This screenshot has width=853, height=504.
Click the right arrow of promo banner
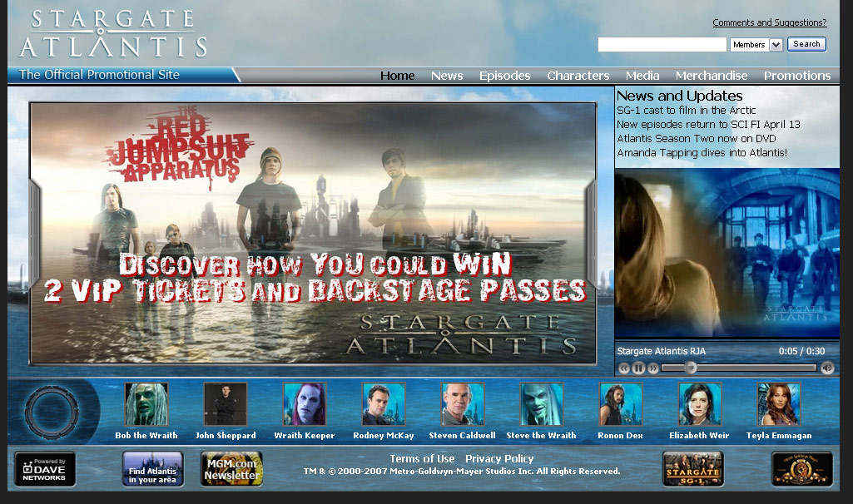click(x=591, y=233)
